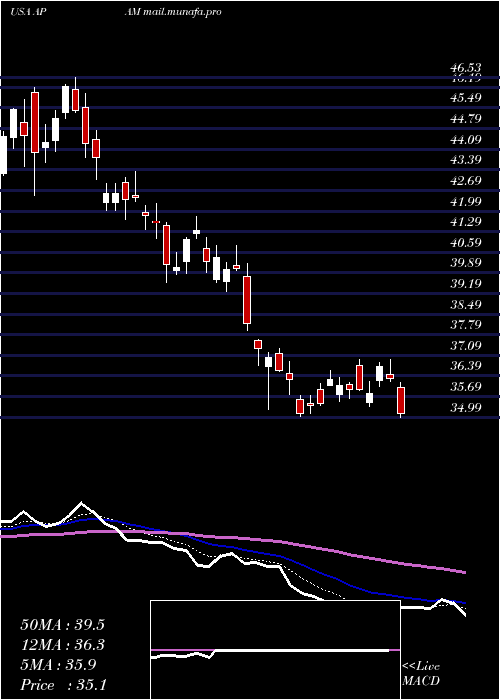The image size is (500, 700).
Task: Click the 37.79 price axis label
Action: pyautogui.click(x=466, y=324)
